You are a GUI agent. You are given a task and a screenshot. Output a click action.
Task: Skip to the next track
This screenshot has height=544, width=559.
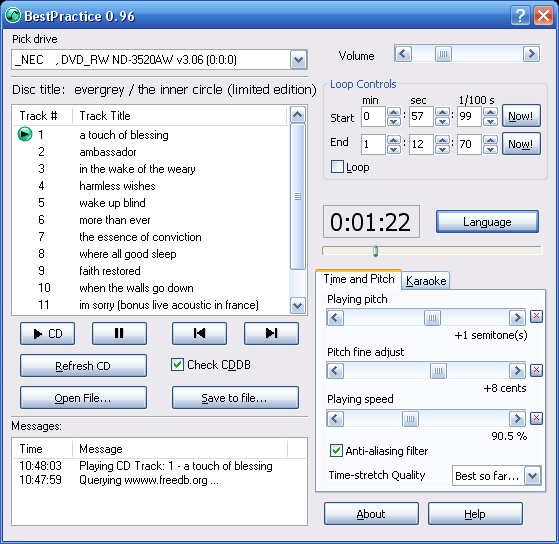coord(271,334)
